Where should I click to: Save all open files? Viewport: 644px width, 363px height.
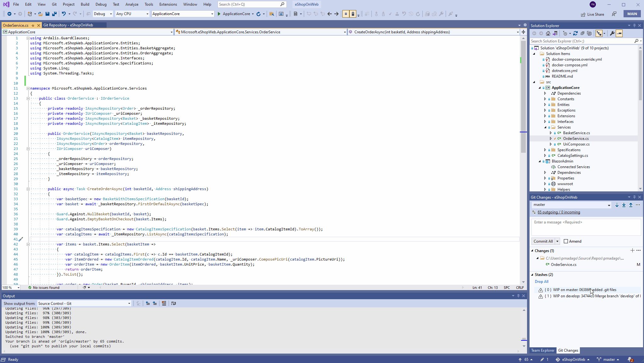point(54,14)
